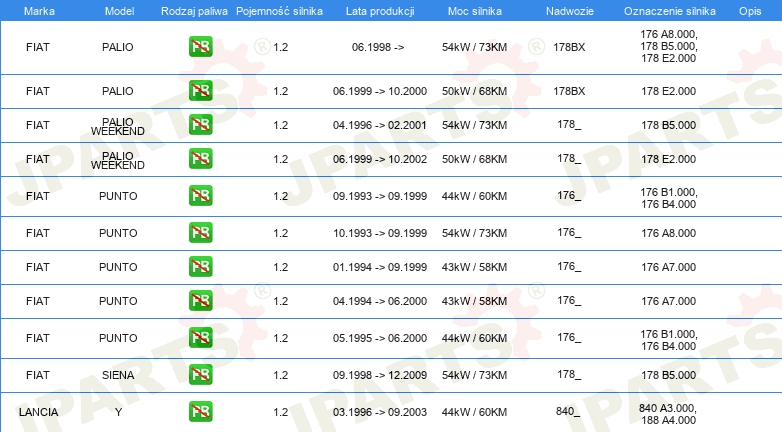Click the petrol icon in the Lancia Y row

tap(200, 412)
